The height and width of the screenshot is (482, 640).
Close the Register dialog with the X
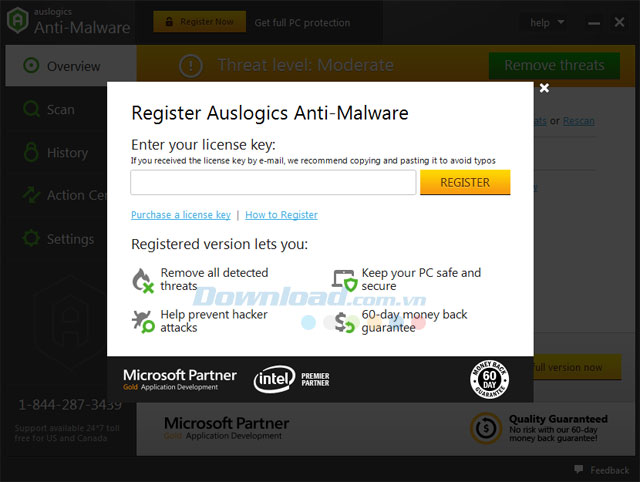click(x=544, y=88)
